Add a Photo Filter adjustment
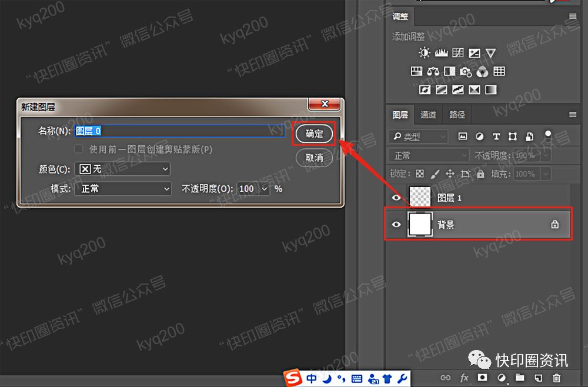Viewport: 588px width, 387px height. (x=466, y=71)
